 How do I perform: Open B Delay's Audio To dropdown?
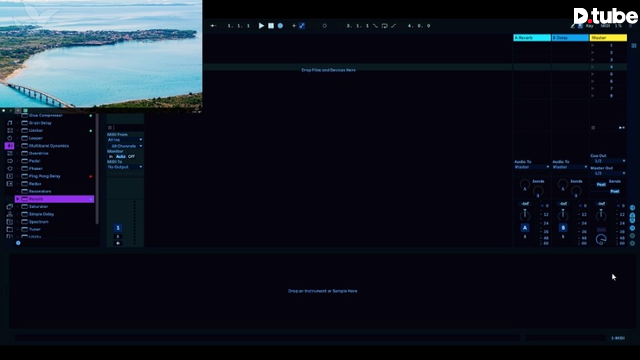pyautogui.click(x=570, y=167)
